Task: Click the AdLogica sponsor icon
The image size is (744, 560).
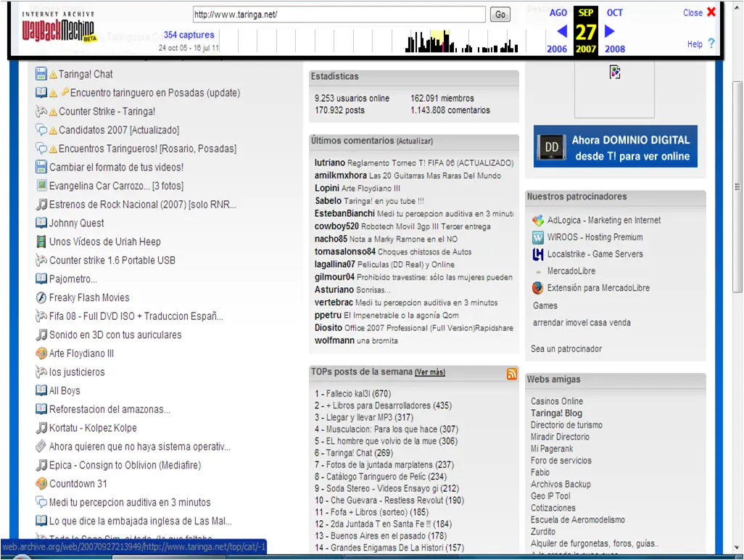Action: 537,221
